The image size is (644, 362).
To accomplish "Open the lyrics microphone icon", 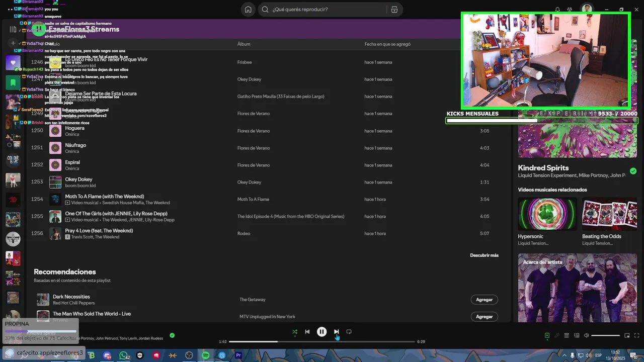I will pyautogui.click(x=557, y=335).
